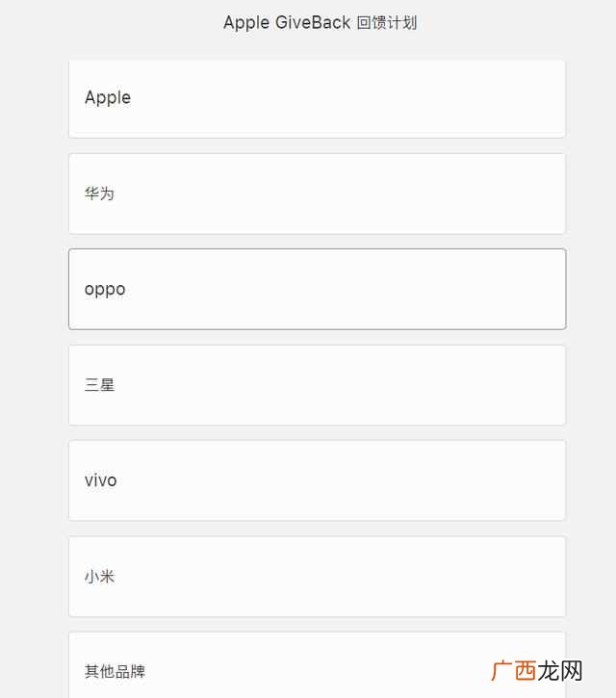Click the 龙网 black text in watermark
The width and height of the screenshot is (616, 698).
click(x=560, y=671)
